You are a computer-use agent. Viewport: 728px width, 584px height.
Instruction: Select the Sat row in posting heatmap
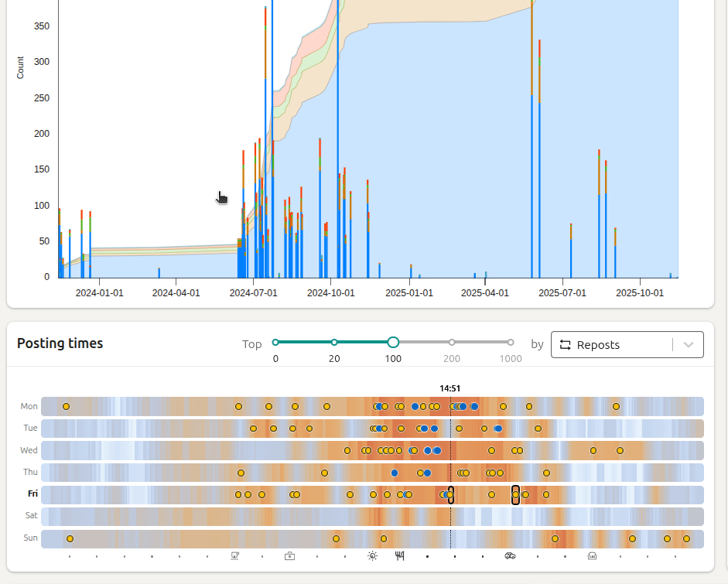(372, 516)
